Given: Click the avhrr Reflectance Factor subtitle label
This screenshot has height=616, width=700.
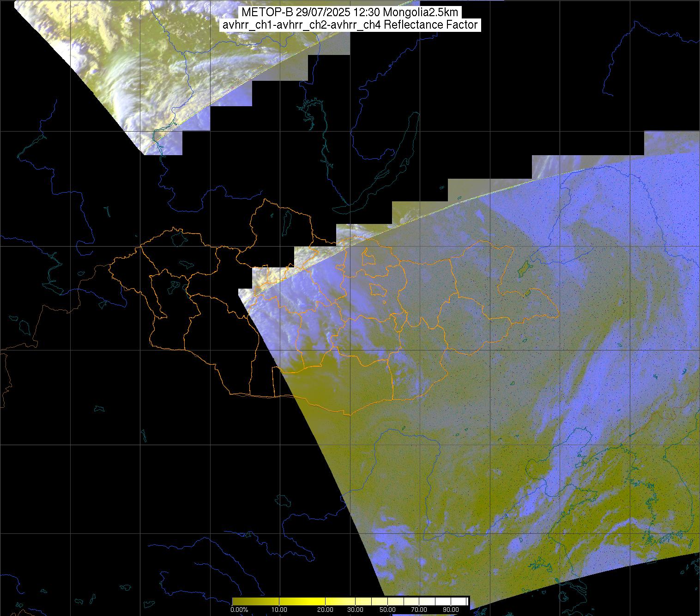Looking at the screenshot, I should (350, 25).
